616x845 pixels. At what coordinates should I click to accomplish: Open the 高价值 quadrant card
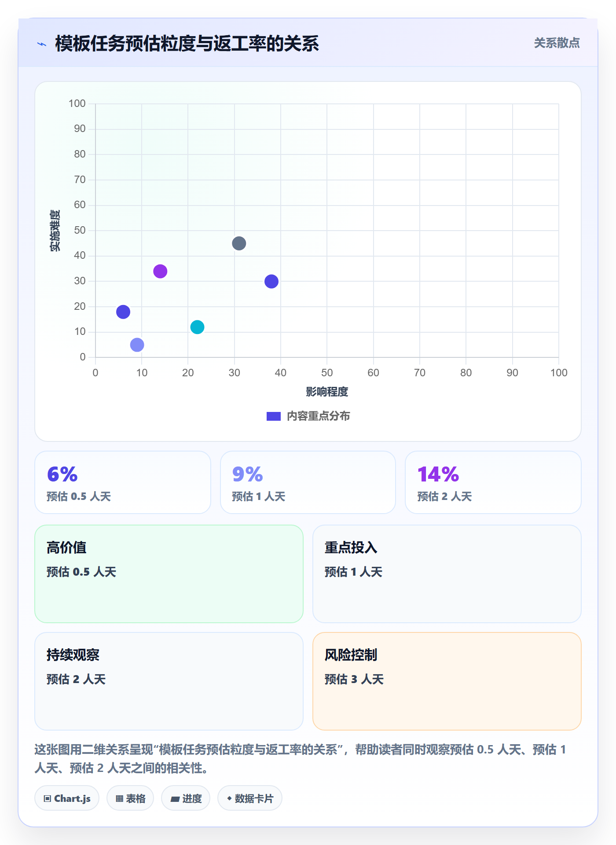[169, 574]
